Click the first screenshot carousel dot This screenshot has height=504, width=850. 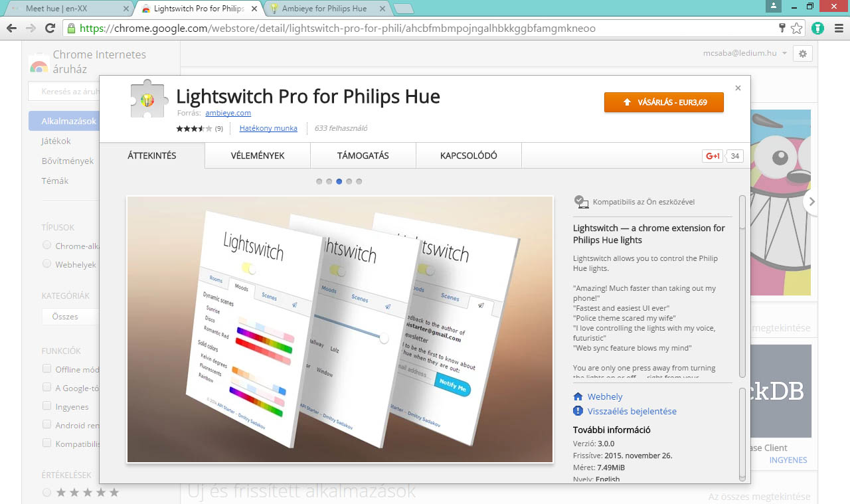(319, 181)
